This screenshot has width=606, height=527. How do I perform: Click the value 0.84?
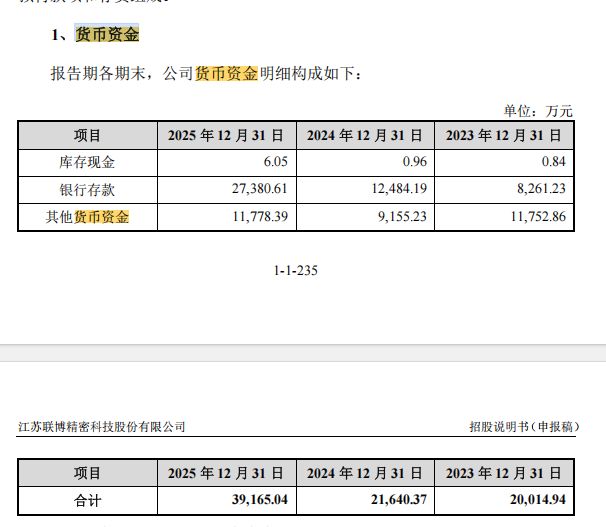[553, 162]
